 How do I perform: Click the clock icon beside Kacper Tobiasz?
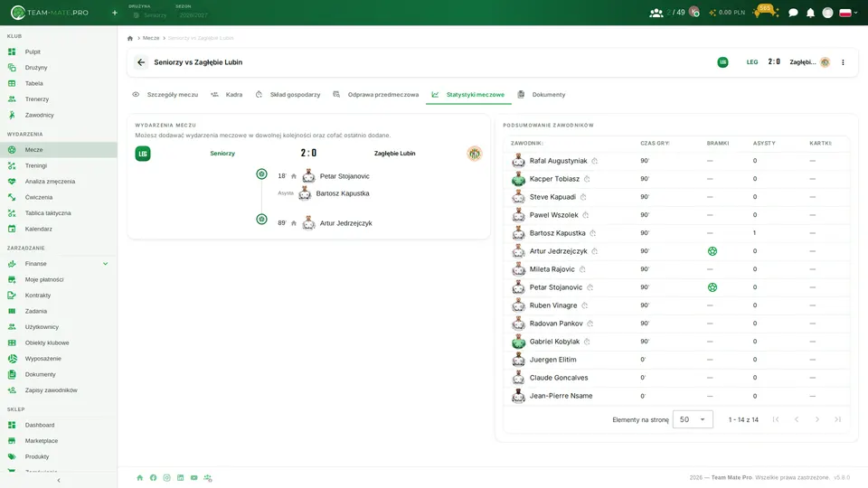point(587,179)
